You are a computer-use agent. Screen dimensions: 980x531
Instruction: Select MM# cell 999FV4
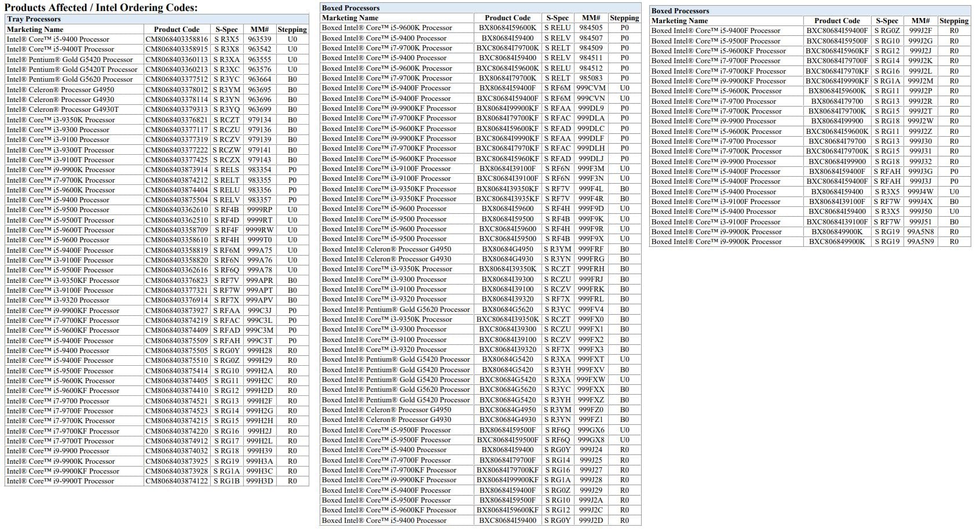tap(591, 310)
